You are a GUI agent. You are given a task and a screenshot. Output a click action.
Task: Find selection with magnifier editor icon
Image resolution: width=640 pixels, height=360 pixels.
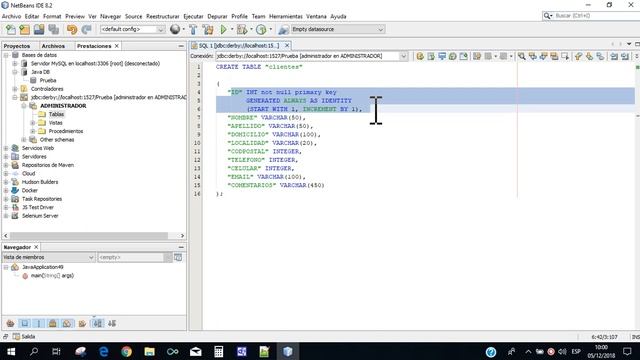pos(522,56)
